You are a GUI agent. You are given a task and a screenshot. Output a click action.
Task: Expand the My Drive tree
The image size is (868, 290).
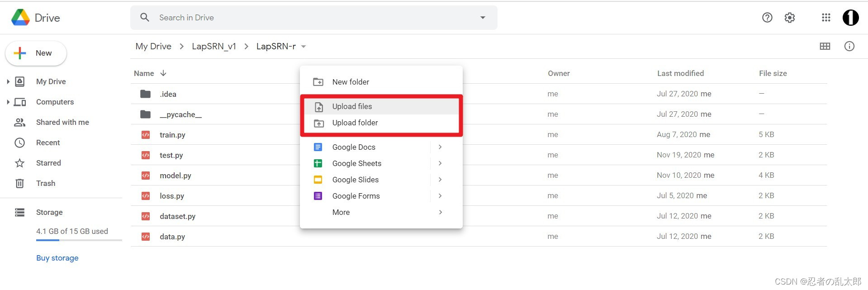point(8,81)
